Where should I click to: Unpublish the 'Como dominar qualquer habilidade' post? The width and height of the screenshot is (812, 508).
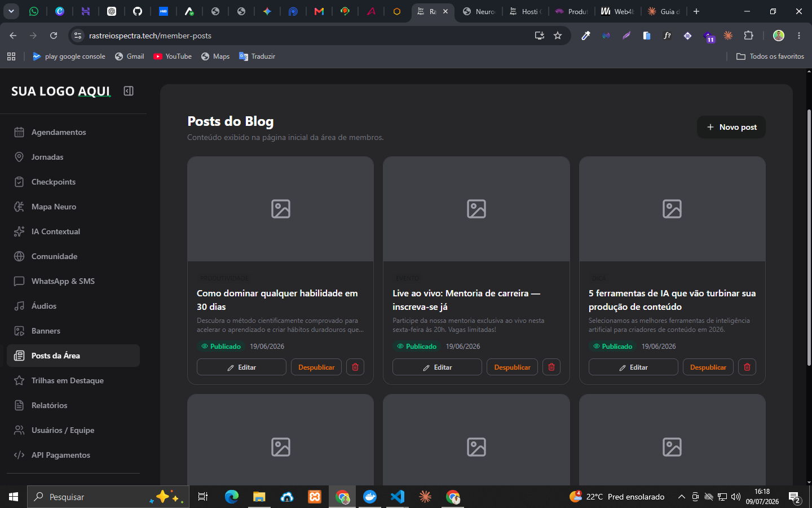pos(316,367)
